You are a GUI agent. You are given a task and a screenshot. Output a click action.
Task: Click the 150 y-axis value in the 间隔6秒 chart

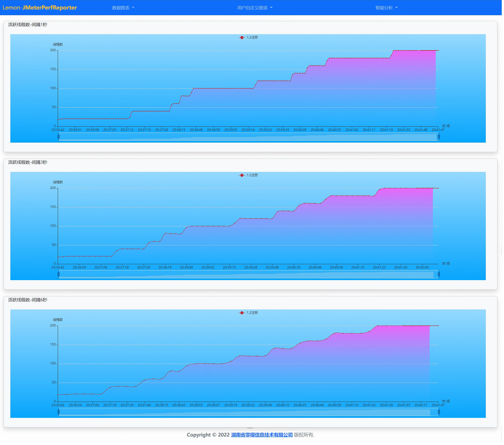click(53, 344)
